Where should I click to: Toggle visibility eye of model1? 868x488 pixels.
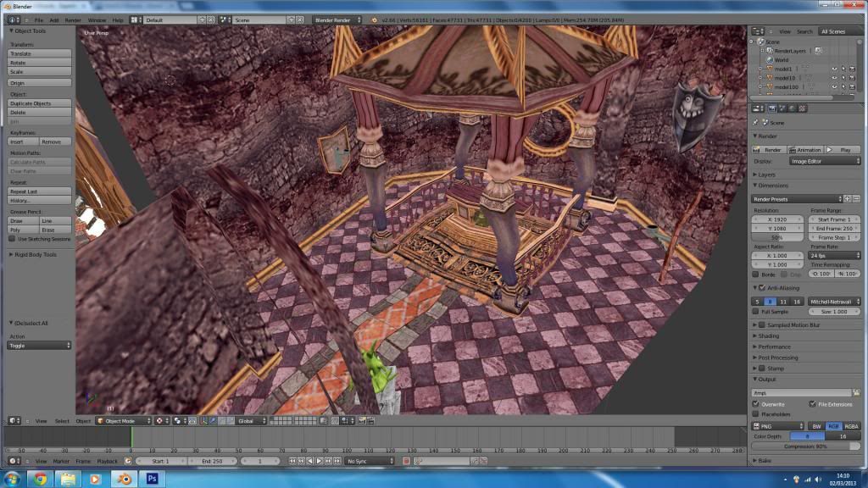click(834, 69)
